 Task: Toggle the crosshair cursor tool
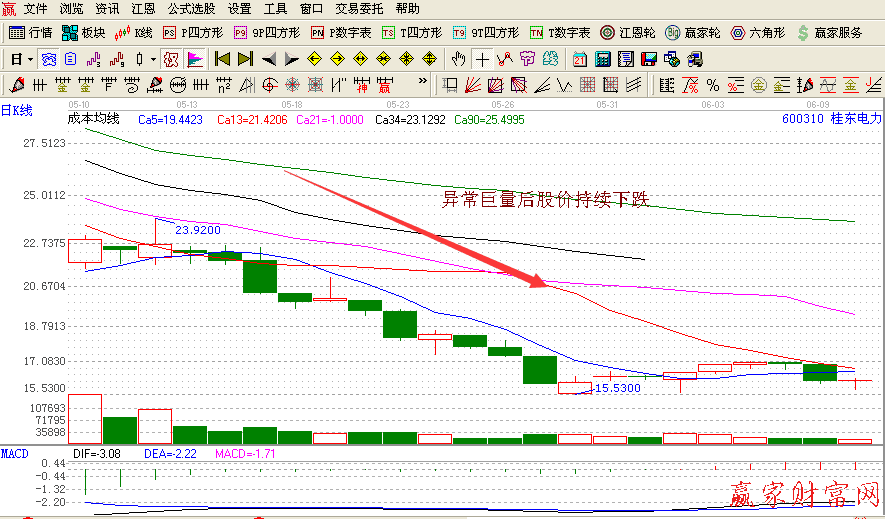tap(482, 59)
